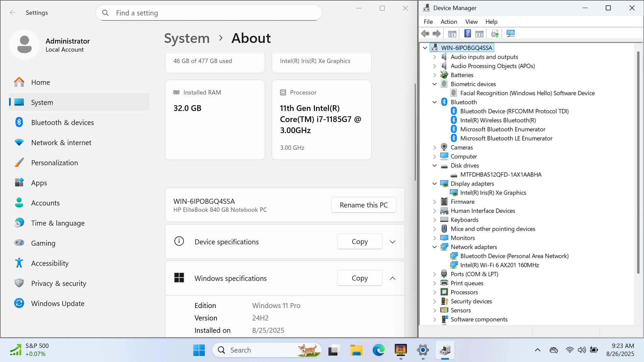Select Bluetooth Device (Personal Area Network)
The width and height of the screenshot is (644, 362).
tap(514, 256)
